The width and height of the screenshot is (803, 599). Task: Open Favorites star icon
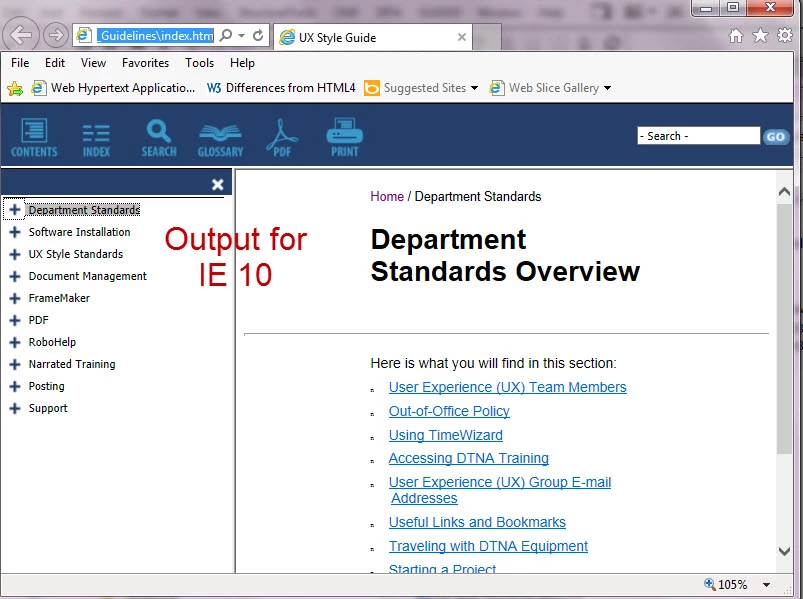[x=760, y=35]
